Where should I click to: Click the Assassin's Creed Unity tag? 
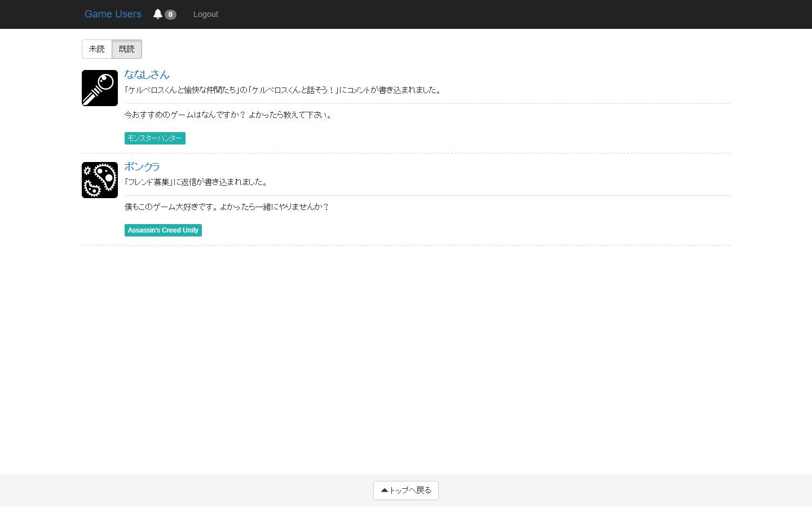click(163, 230)
